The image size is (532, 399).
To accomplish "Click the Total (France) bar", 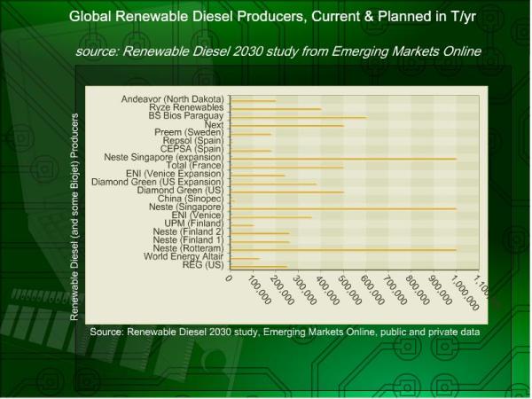I will 287,168.
